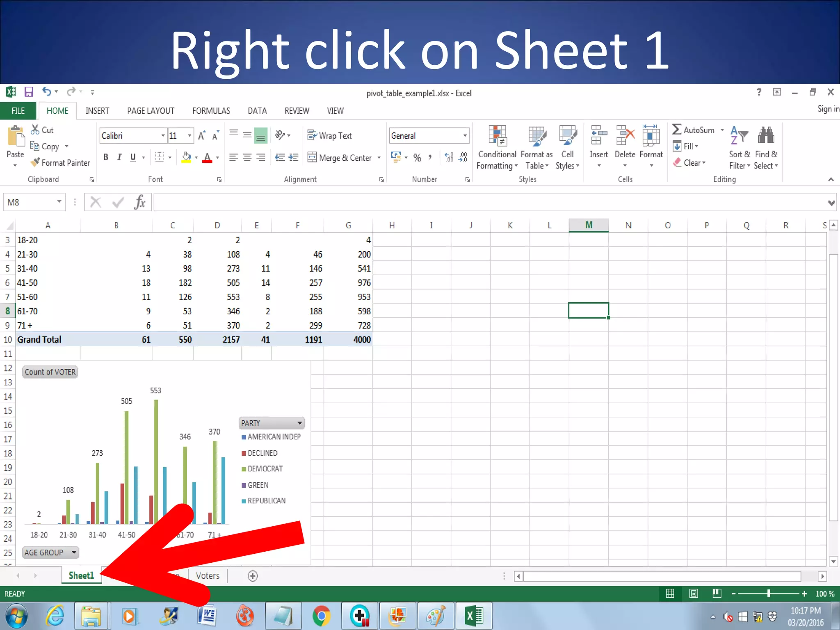This screenshot has height=630, width=840.
Task: Open Sort & Filter
Action: point(740,148)
